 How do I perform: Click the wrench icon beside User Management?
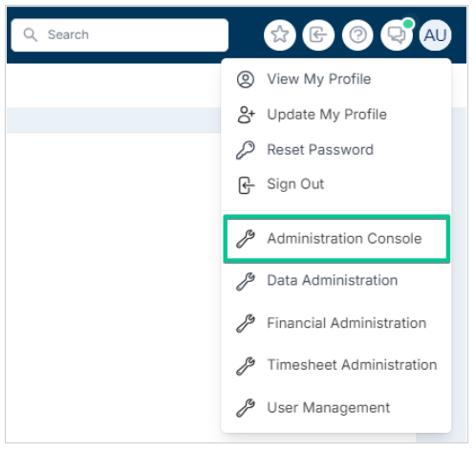tap(246, 408)
